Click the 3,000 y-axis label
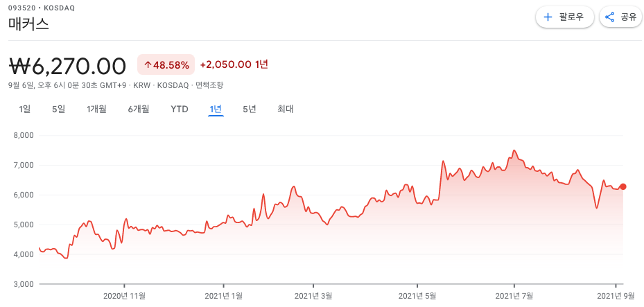The width and height of the screenshot is (644, 307). click(25, 284)
